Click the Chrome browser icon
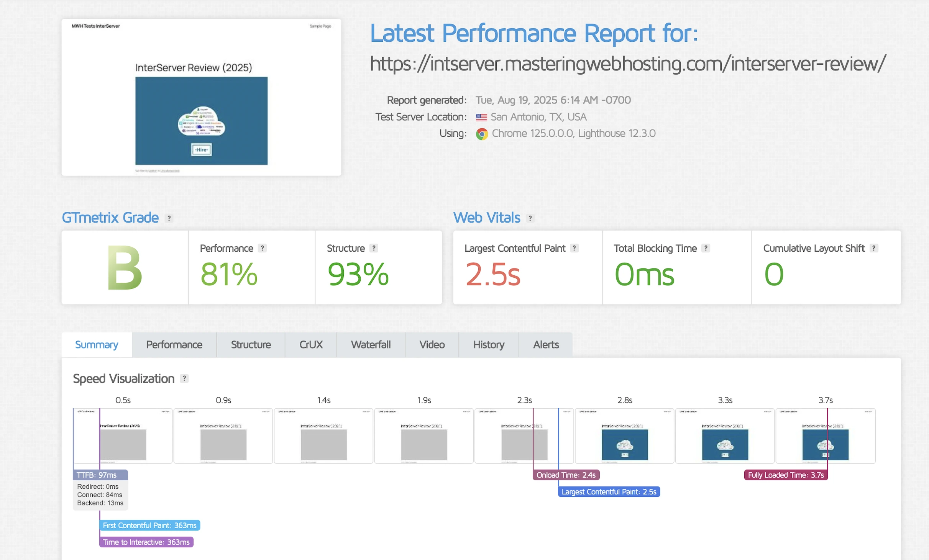 tap(482, 134)
